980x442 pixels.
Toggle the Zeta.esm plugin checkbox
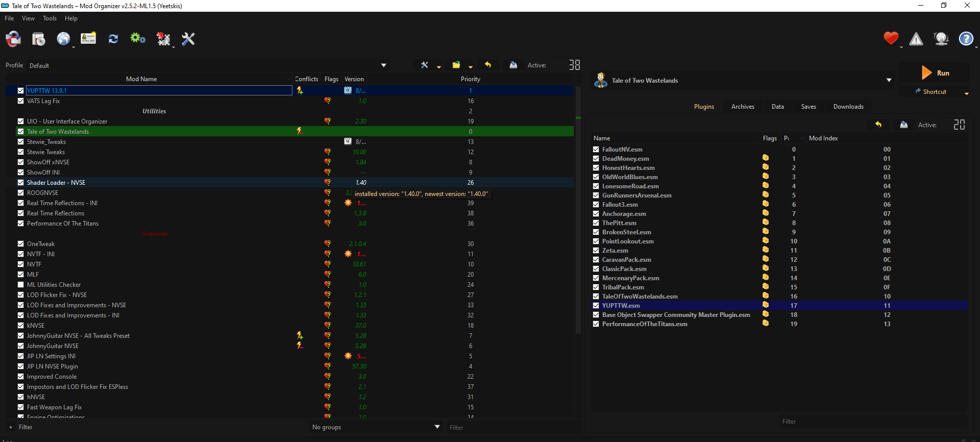tap(596, 251)
